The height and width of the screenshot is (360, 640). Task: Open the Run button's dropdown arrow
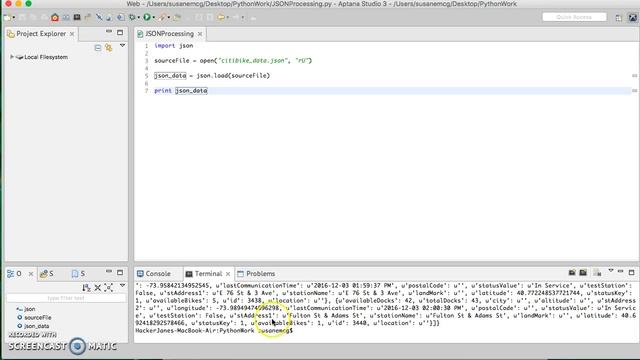(x=153, y=18)
